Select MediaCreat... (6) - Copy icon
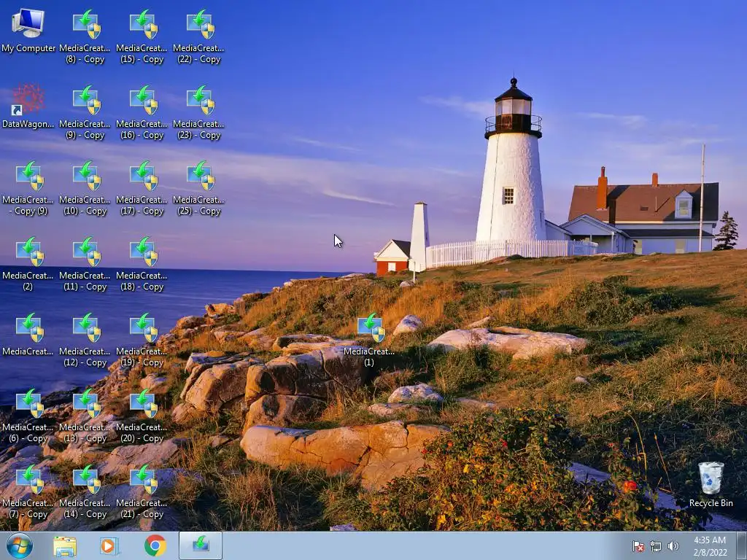Viewport: 747px width, 560px height. point(28,415)
